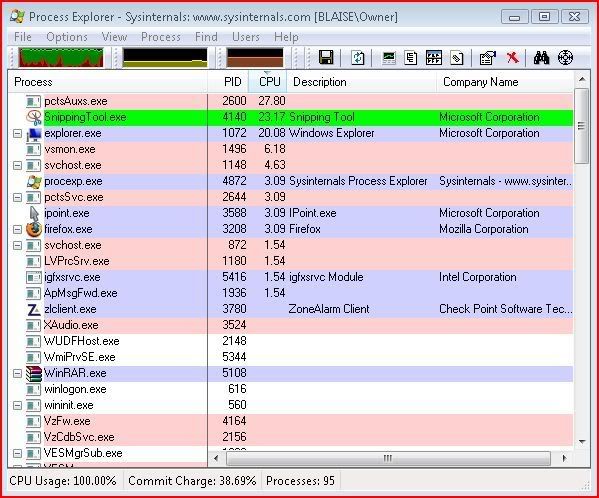Select the XAudio.exe row
The width and height of the screenshot is (599, 498).
click(290, 325)
